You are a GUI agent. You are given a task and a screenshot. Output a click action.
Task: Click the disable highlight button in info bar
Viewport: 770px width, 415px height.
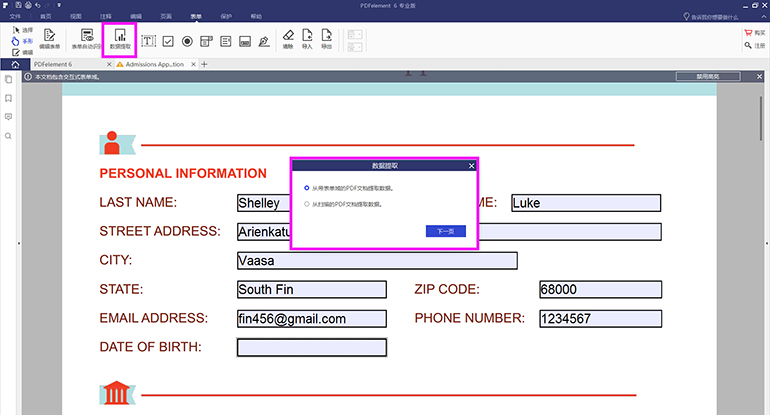click(x=708, y=77)
